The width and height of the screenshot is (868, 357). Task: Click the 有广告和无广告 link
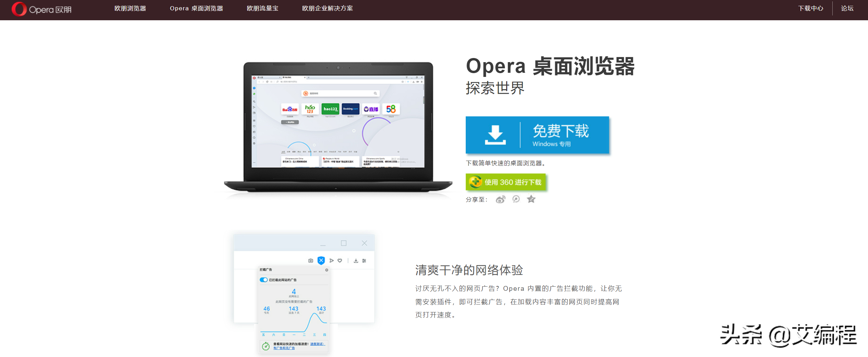click(x=284, y=348)
